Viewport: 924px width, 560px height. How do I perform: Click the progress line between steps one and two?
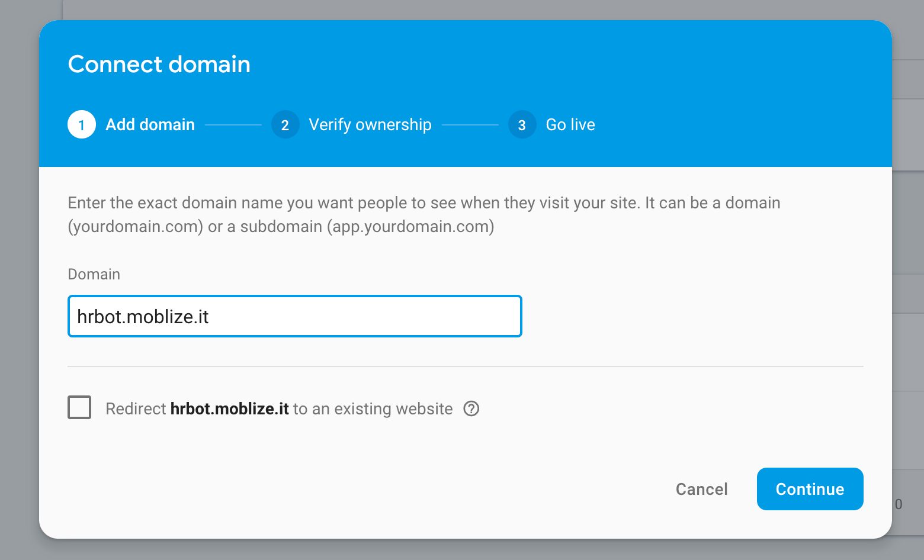[x=233, y=124]
